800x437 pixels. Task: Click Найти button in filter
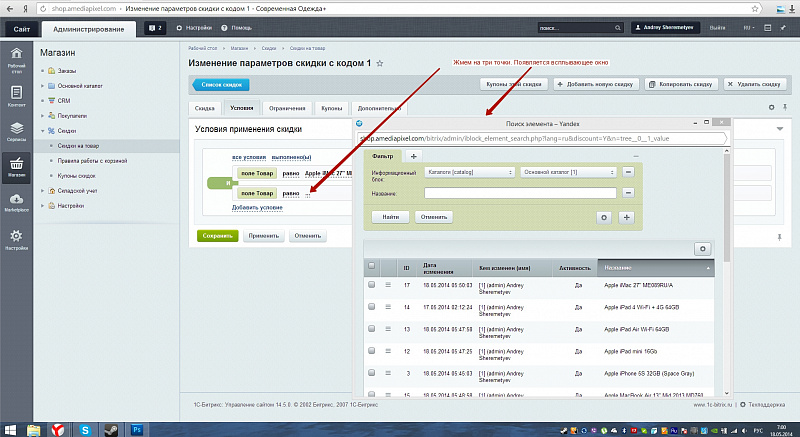(391, 217)
